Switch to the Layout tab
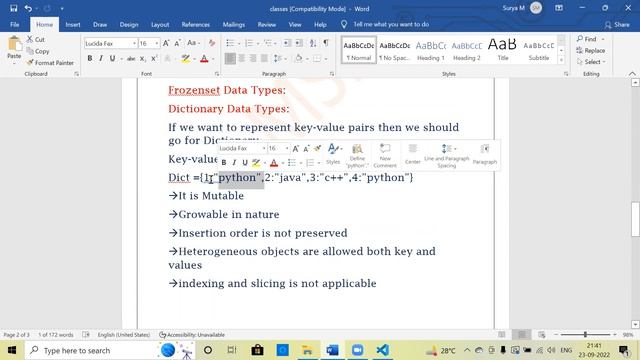Screen dimensions: 640x360 click(x=160, y=24)
